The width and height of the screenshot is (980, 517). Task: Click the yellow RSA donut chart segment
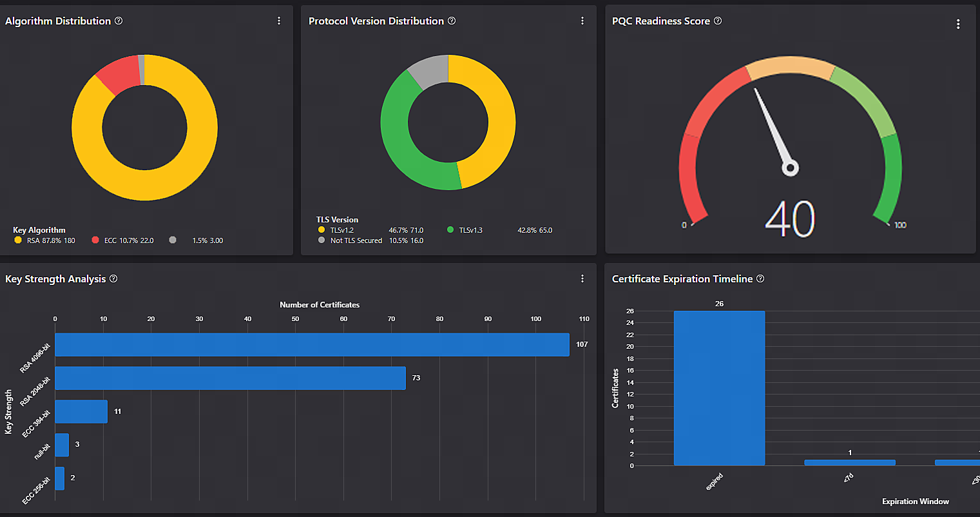145,186
